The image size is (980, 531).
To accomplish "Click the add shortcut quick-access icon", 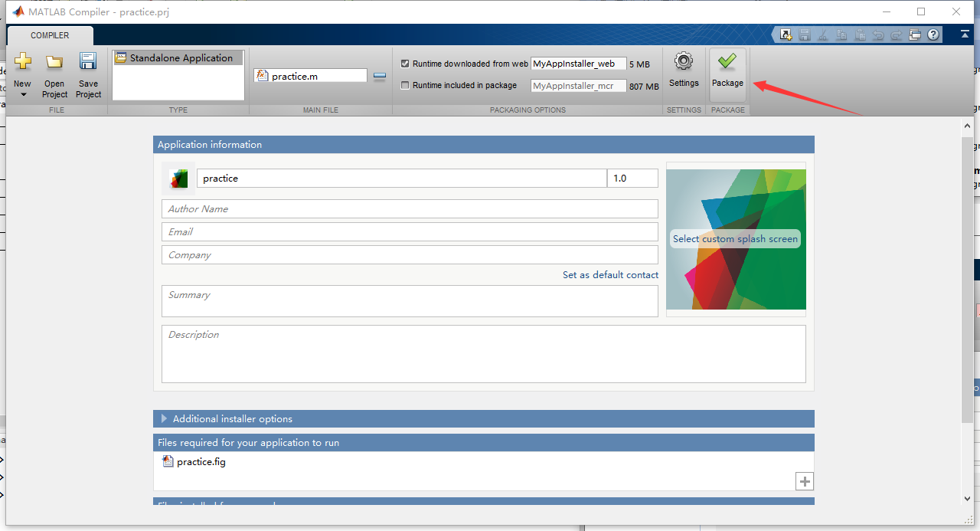I will coord(786,34).
